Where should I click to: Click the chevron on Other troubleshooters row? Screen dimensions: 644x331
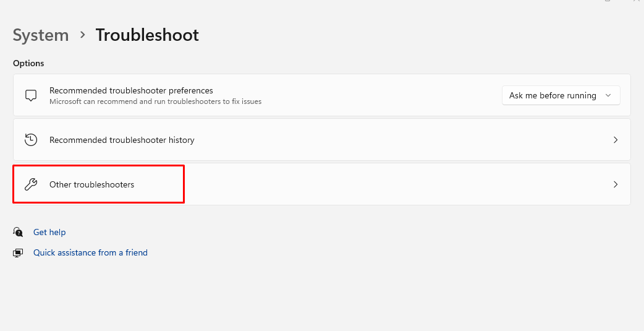point(615,184)
